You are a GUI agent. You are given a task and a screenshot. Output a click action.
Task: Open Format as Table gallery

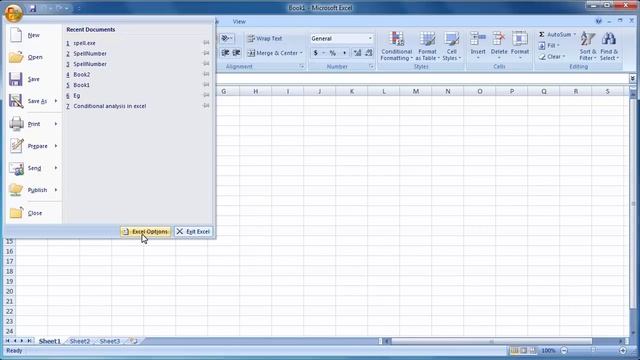(x=427, y=47)
